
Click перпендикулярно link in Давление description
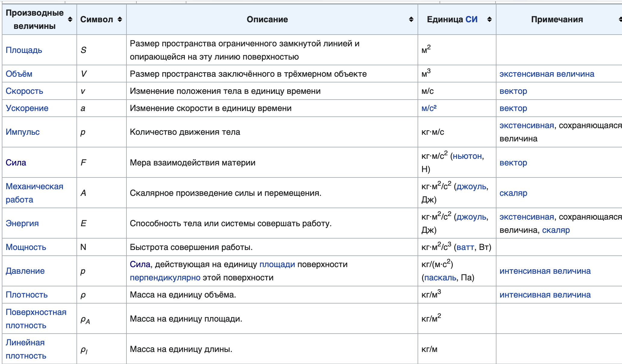tap(165, 277)
